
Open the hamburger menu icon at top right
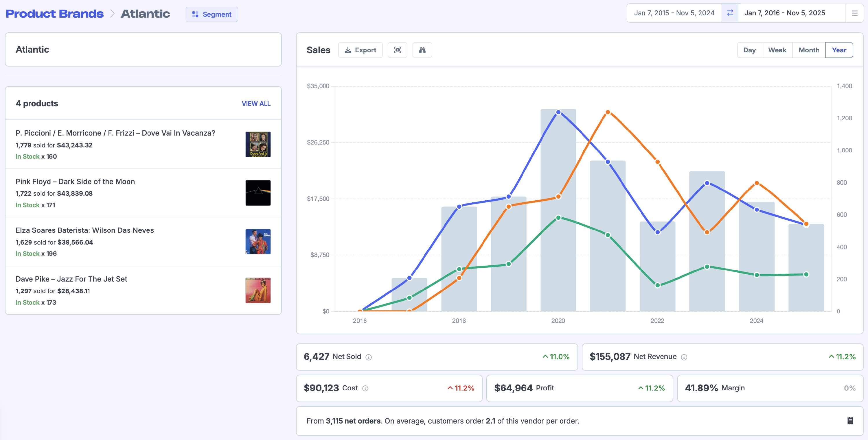coord(854,13)
